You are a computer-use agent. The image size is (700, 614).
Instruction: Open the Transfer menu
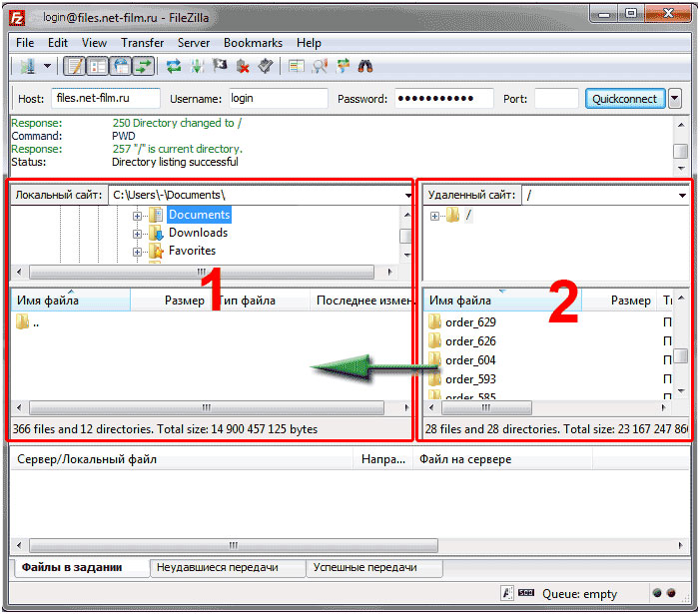pos(143,43)
